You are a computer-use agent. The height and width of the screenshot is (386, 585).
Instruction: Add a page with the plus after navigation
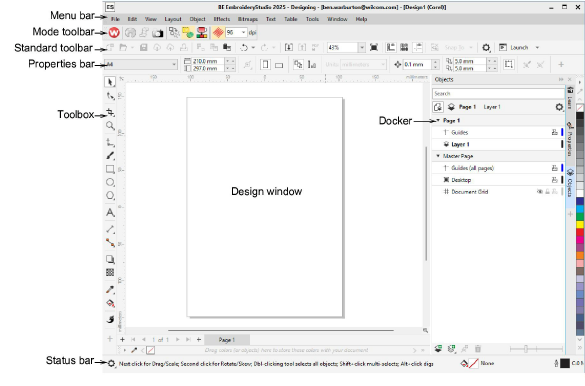tap(199, 339)
